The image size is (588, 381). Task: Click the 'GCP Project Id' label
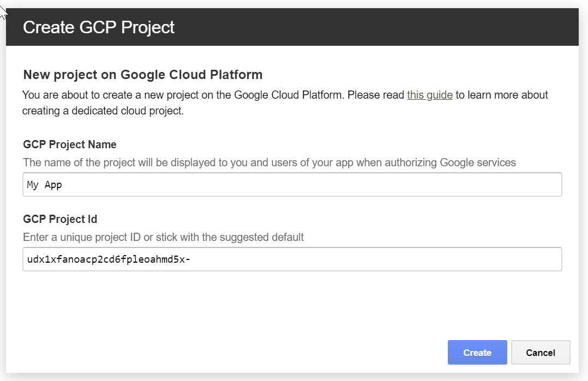60,219
